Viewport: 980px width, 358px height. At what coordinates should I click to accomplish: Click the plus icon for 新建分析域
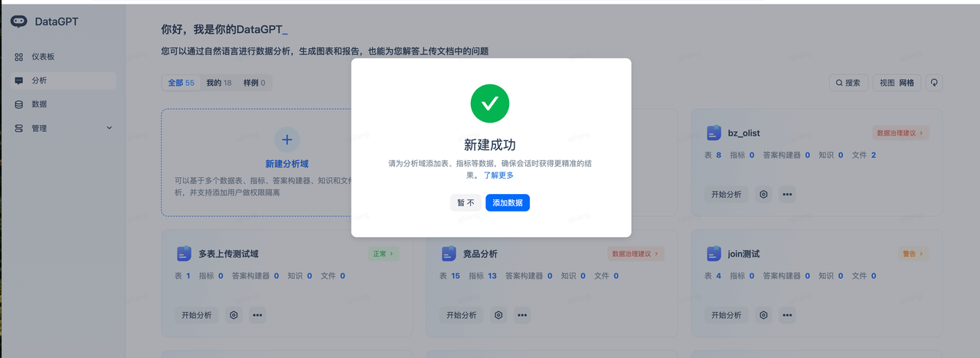point(287,140)
